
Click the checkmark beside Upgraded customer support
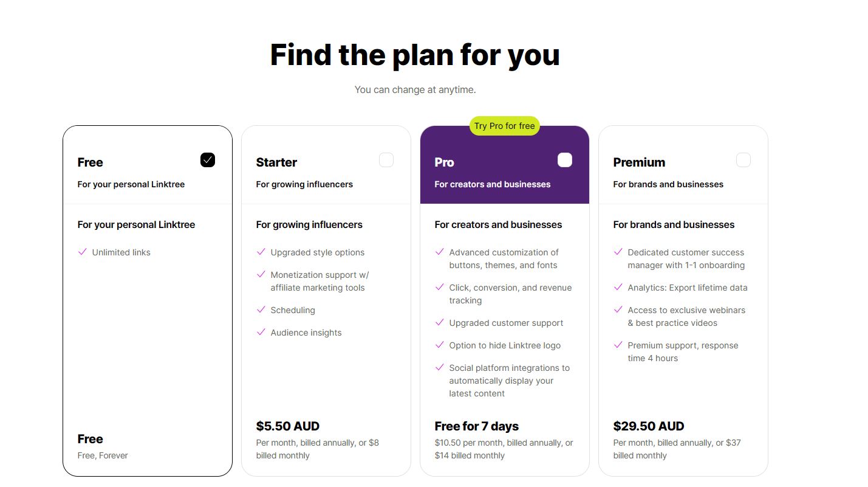pos(440,322)
